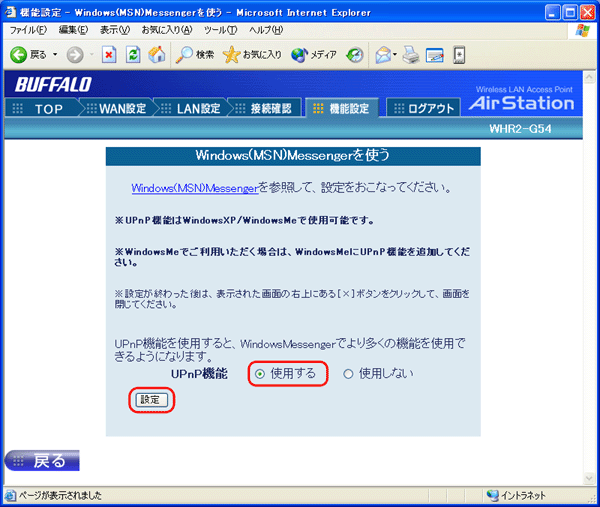Click the scrollbar up arrow
600x507 pixels.
click(x=589, y=78)
